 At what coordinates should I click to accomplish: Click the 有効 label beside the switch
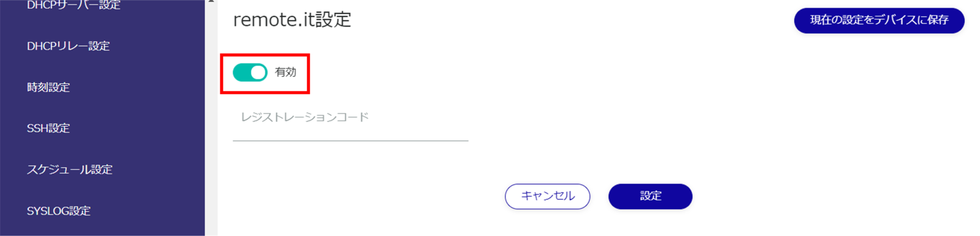(x=286, y=72)
